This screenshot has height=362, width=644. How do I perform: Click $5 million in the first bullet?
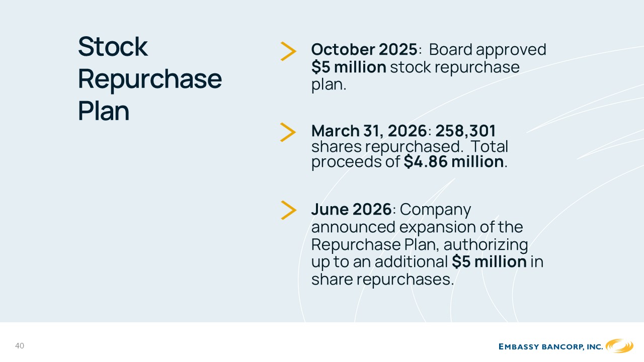coord(349,67)
